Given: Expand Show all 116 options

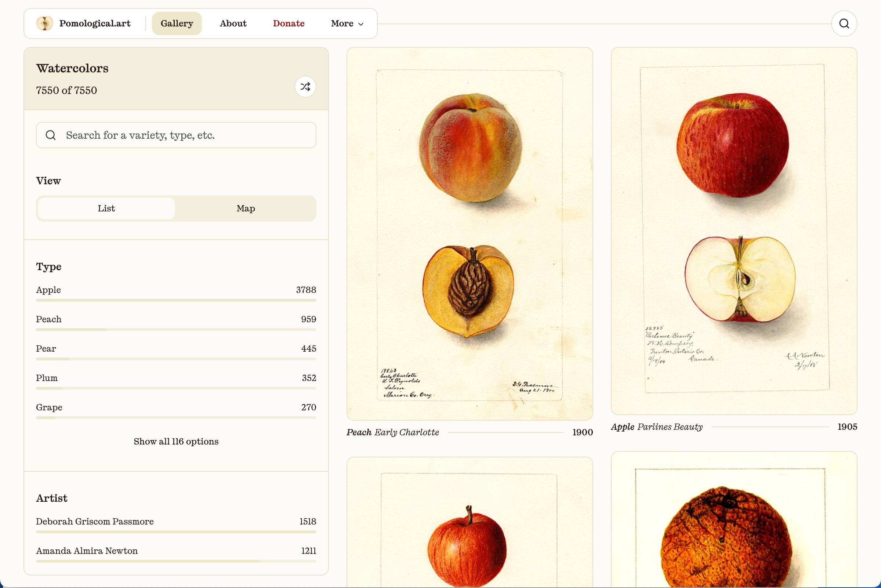Looking at the screenshot, I should [x=176, y=442].
